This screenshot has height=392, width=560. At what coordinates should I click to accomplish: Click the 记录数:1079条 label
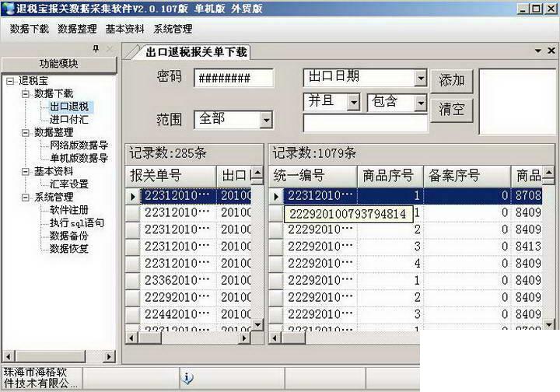[314, 153]
